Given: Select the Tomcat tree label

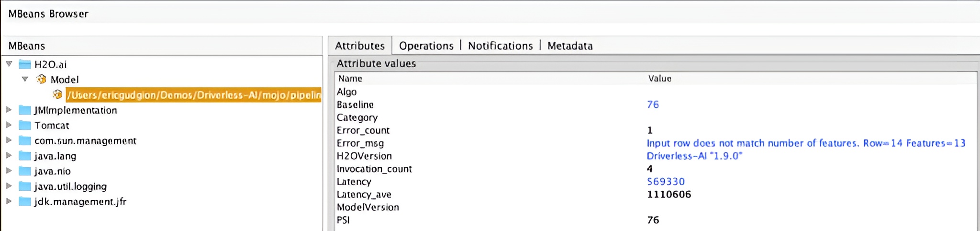Looking at the screenshot, I should [52, 126].
